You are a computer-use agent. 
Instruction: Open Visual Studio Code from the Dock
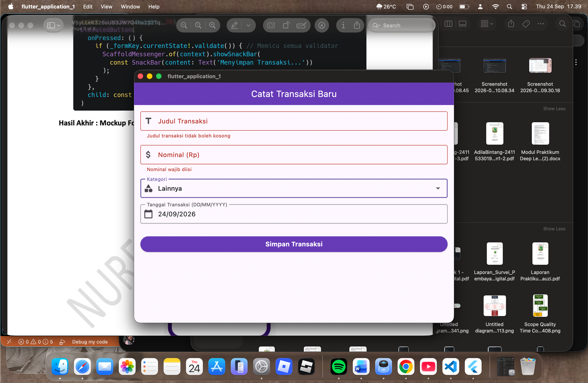pos(451,367)
